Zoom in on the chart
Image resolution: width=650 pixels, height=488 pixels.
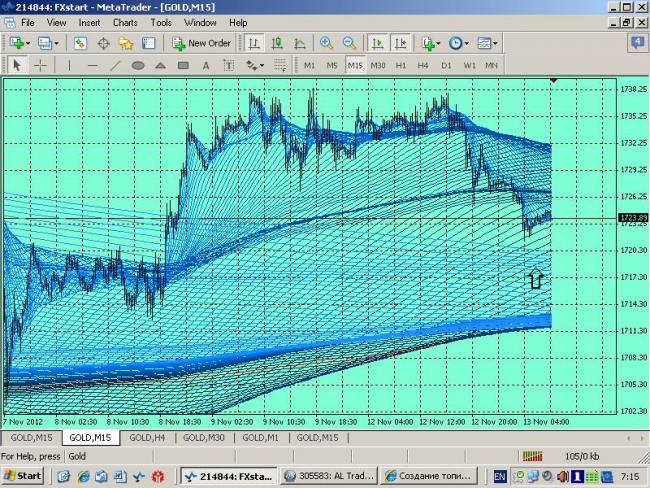(326, 43)
